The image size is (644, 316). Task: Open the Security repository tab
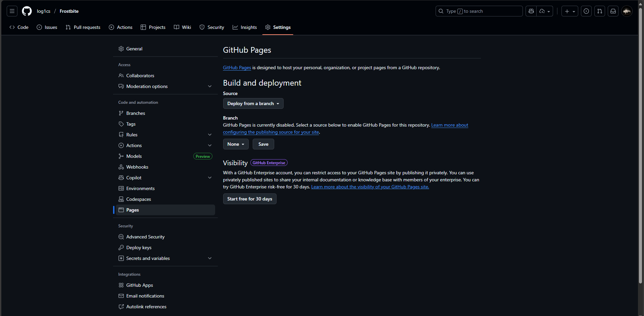pyautogui.click(x=212, y=27)
